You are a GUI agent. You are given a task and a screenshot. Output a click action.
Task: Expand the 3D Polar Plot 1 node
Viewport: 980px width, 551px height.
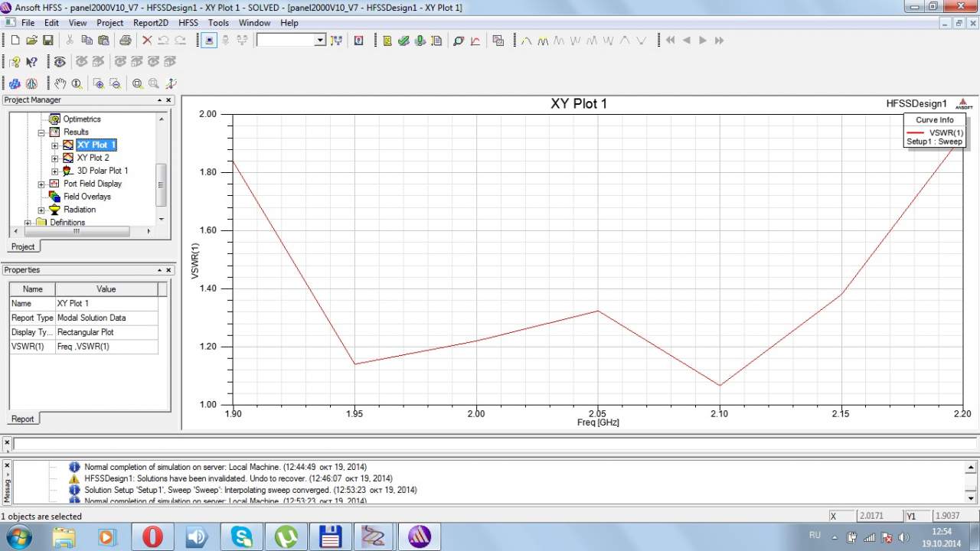(55, 171)
